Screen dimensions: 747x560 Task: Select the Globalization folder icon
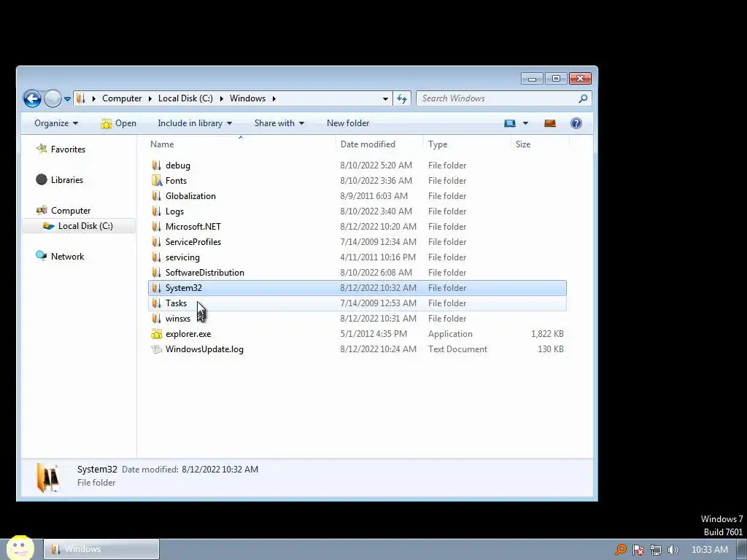(157, 195)
